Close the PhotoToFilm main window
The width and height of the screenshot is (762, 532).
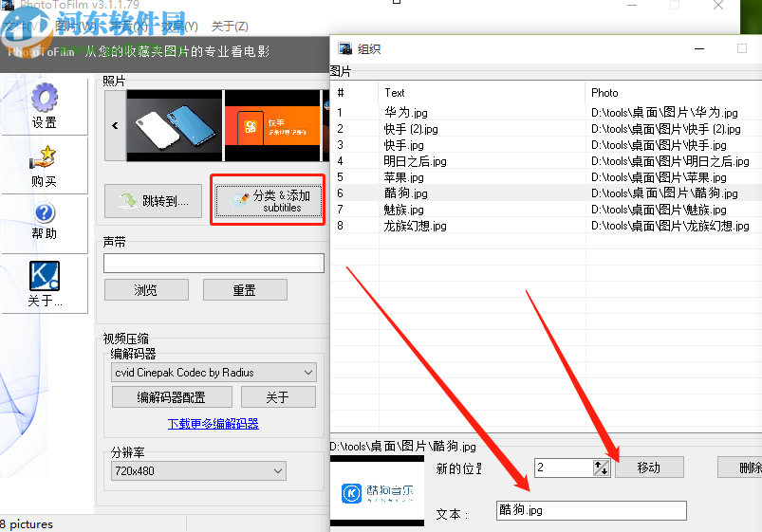[x=718, y=5]
